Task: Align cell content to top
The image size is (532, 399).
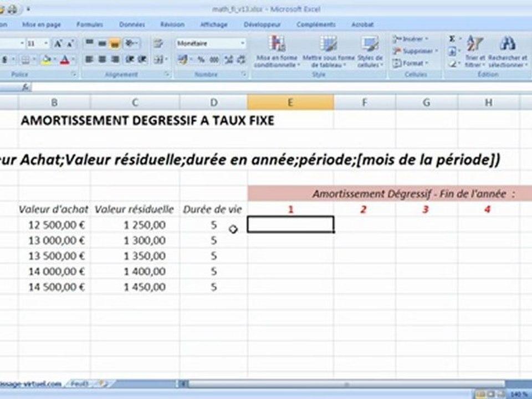Action: [90, 43]
